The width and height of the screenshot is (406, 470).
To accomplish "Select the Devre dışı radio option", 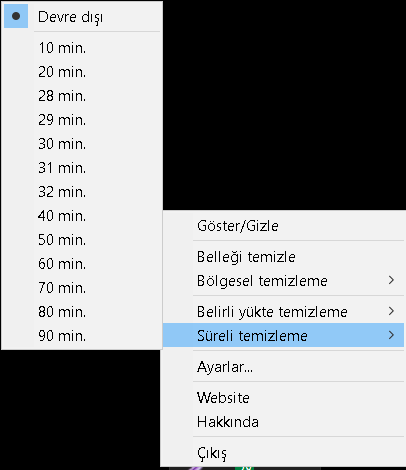I will point(82,16).
